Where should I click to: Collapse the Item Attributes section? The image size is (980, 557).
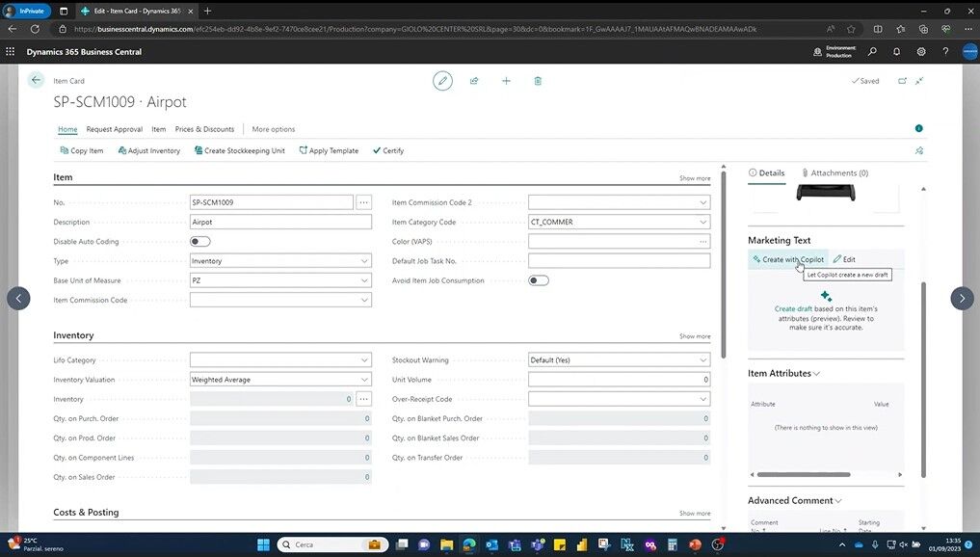[783, 373]
